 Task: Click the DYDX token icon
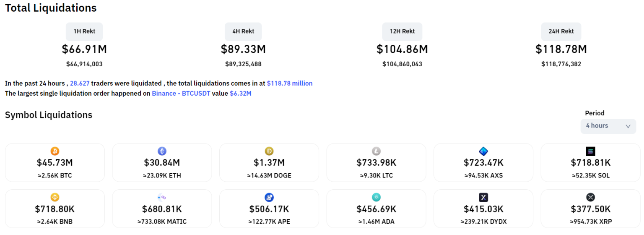click(483, 197)
